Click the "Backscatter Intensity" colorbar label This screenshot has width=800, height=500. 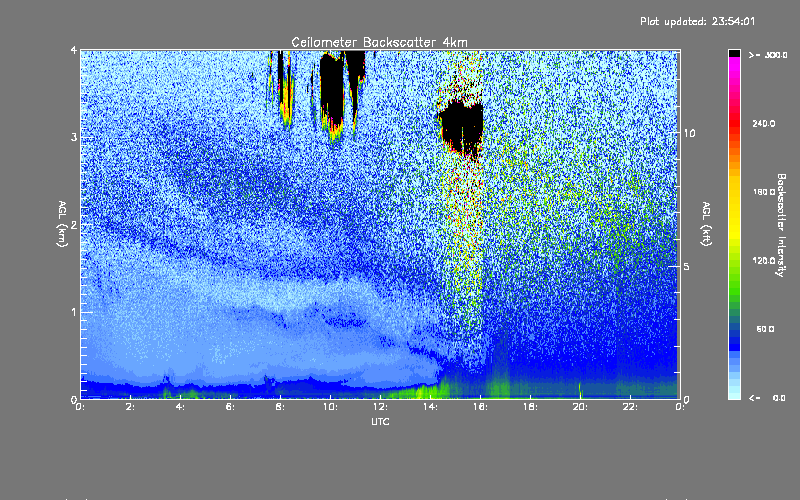pos(781,225)
